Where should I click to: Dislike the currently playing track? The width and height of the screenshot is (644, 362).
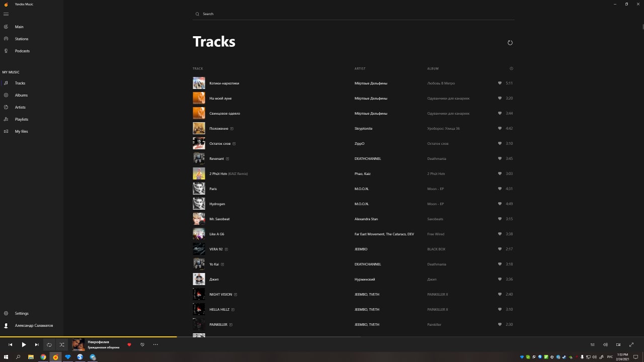coord(142,344)
